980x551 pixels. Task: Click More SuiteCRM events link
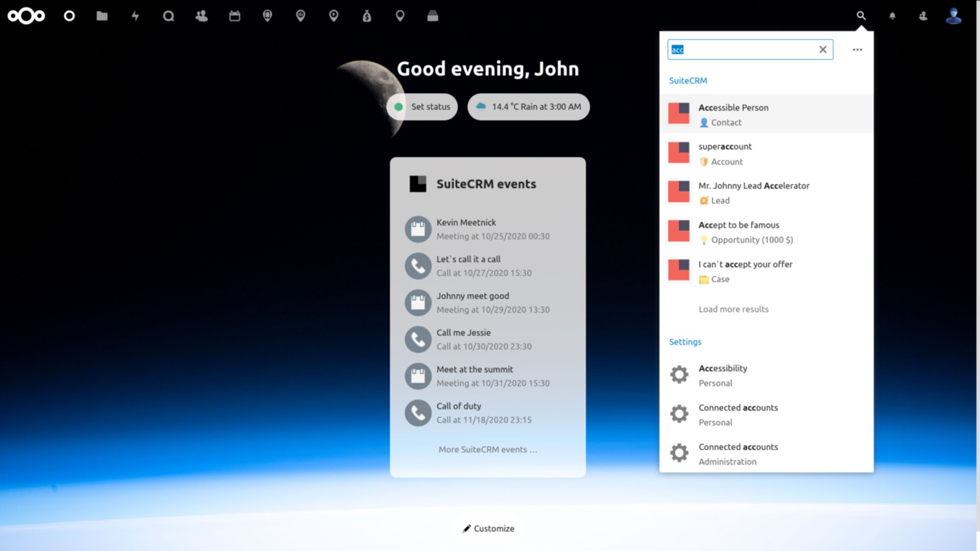coord(488,449)
